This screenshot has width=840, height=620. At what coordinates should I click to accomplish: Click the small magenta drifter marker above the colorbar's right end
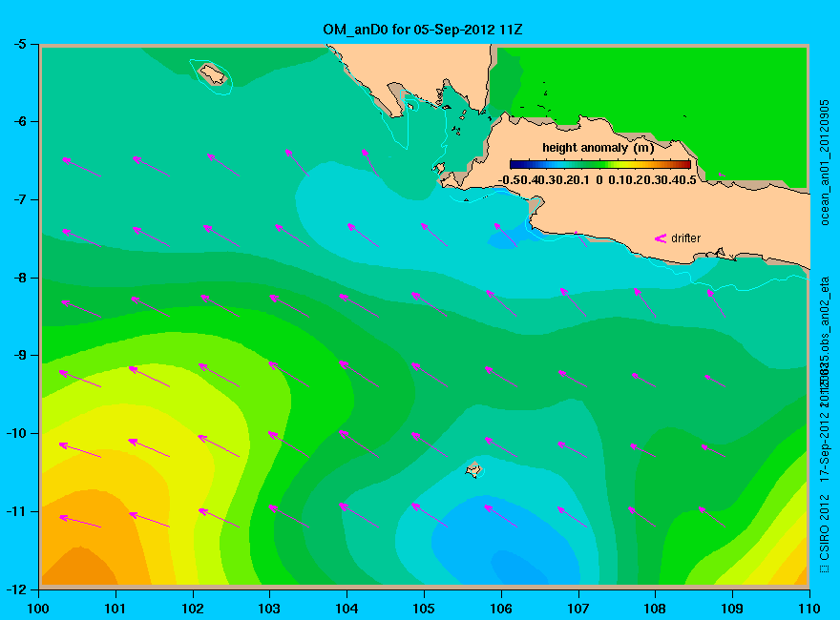[x=722, y=175]
